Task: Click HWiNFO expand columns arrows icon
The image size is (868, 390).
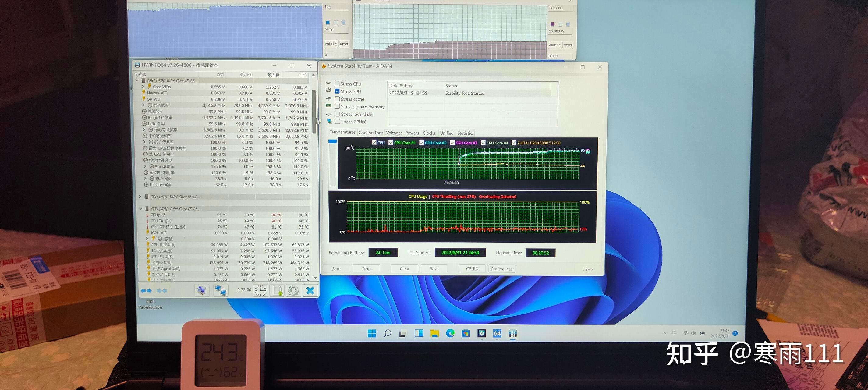Action: [146, 290]
